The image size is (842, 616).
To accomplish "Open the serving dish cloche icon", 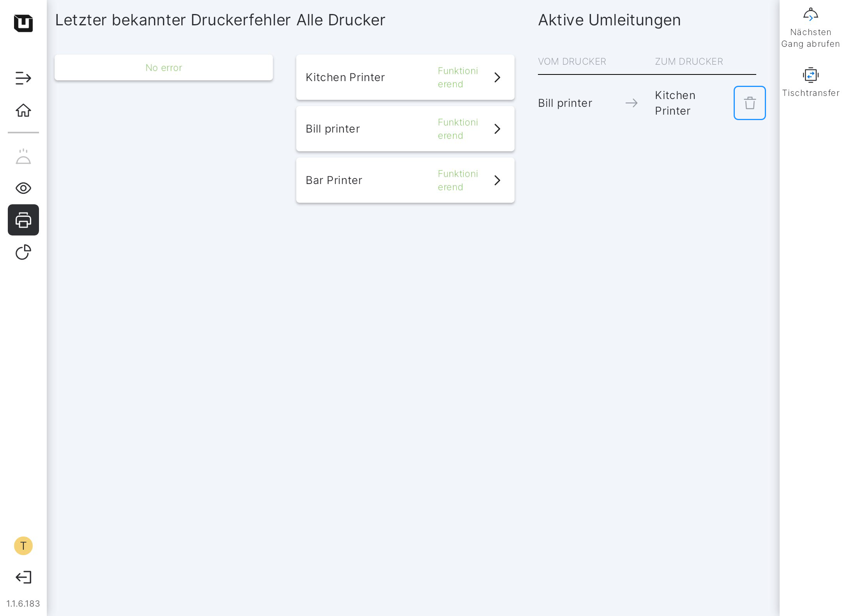I will (x=23, y=157).
